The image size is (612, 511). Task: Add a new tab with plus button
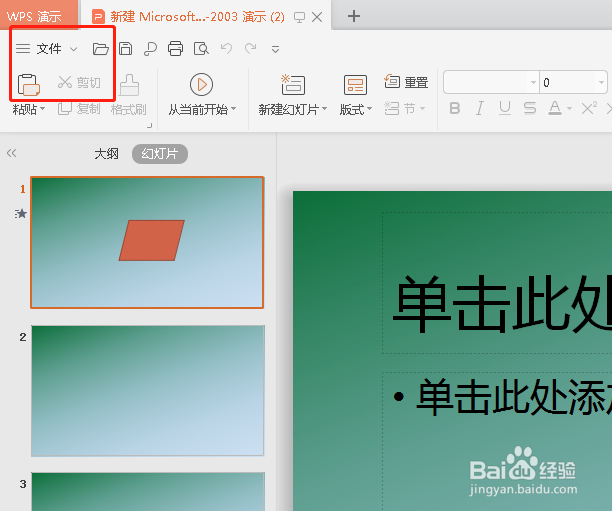(354, 16)
